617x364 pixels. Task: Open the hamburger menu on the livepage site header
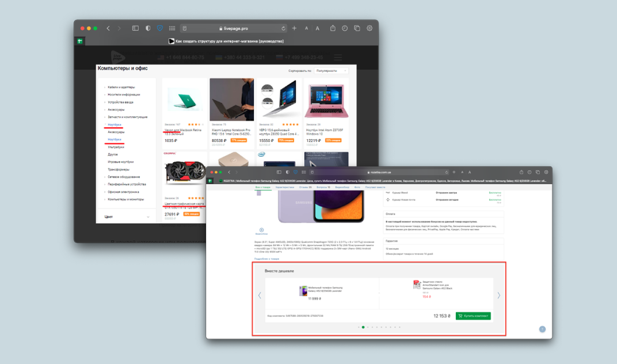coord(338,58)
